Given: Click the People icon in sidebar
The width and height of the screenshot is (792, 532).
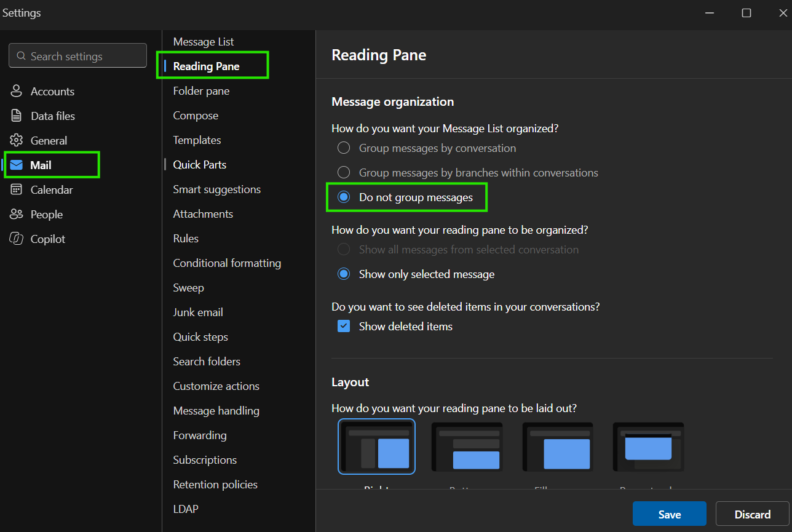Looking at the screenshot, I should pyautogui.click(x=17, y=214).
